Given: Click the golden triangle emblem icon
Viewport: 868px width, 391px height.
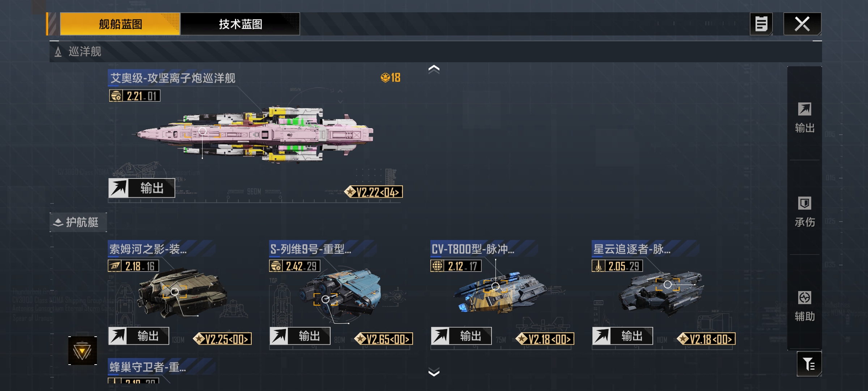Looking at the screenshot, I should [82, 350].
